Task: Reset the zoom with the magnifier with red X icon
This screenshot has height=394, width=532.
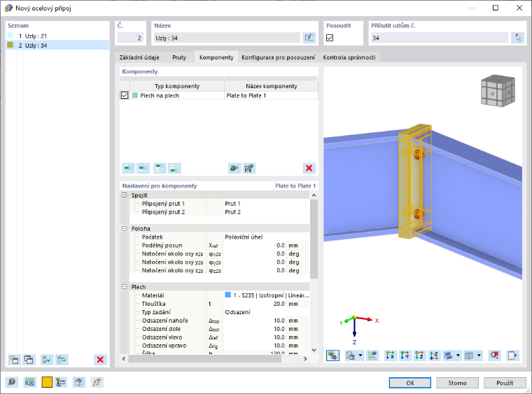Action: 495,356
